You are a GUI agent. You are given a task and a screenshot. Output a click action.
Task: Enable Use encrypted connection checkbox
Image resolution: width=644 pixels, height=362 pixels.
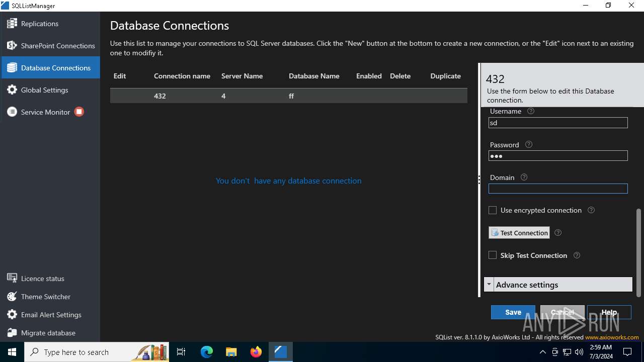point(493,210)
